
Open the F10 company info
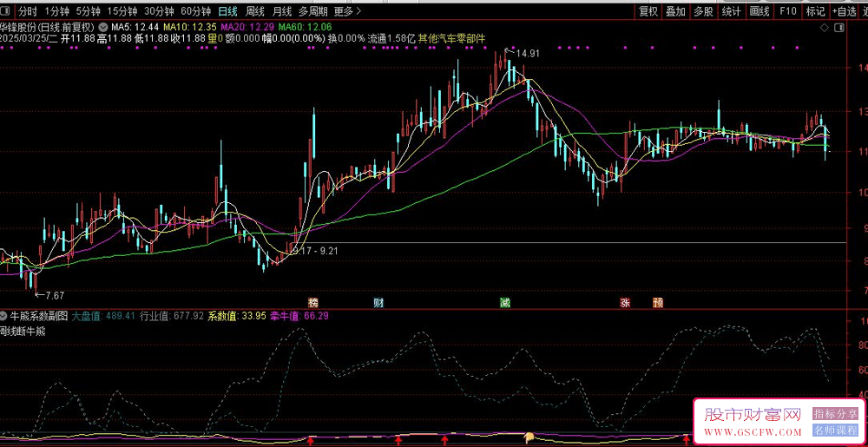[787, 11]
